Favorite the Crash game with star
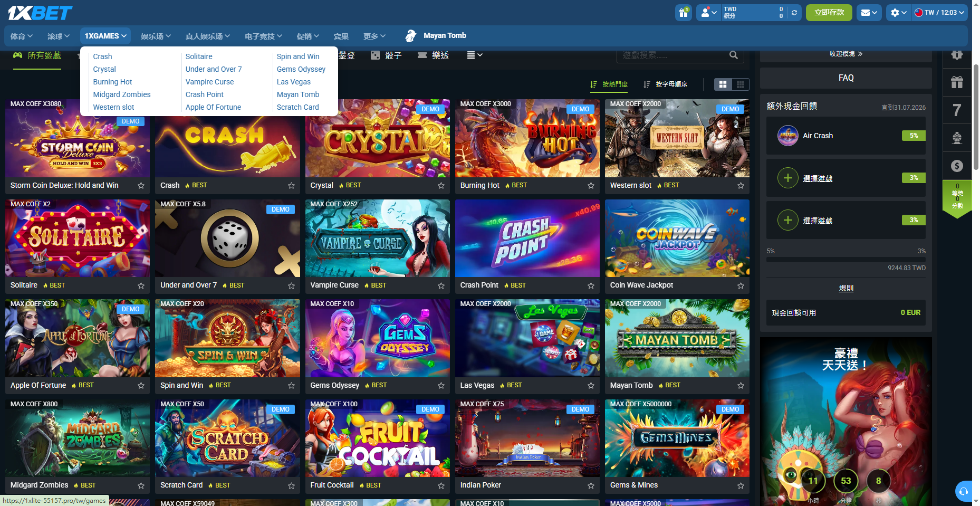 coord(291,186)
